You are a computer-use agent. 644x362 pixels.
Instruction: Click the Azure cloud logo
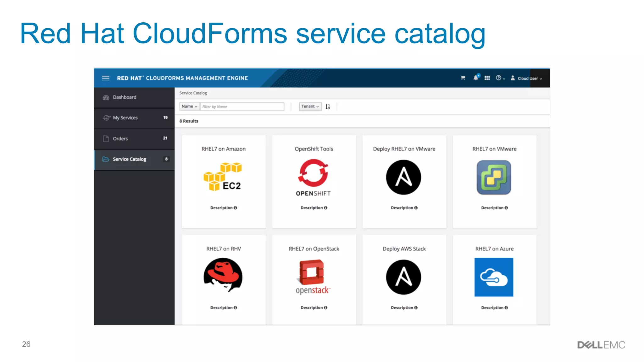[494, 277]
